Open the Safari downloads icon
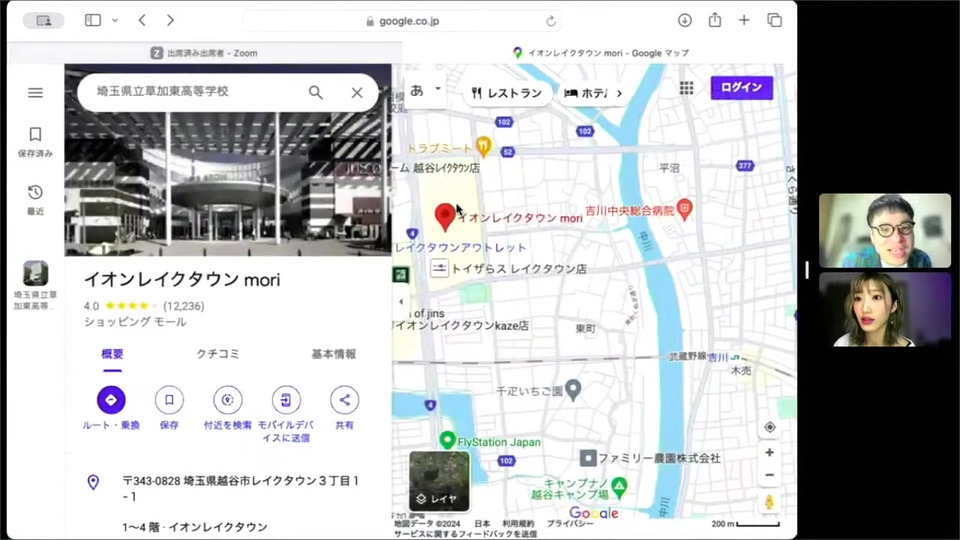Screen dimensions: 960x540 pos(684,20)
